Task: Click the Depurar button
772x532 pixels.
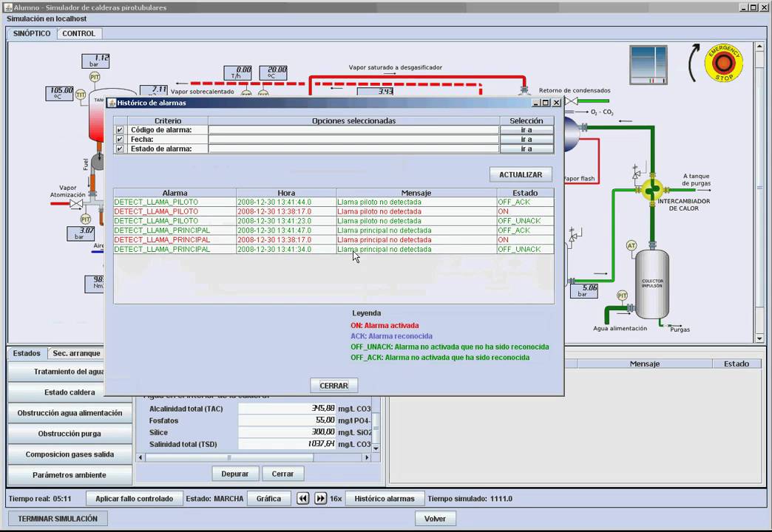Action: click(x=235, y=474)
